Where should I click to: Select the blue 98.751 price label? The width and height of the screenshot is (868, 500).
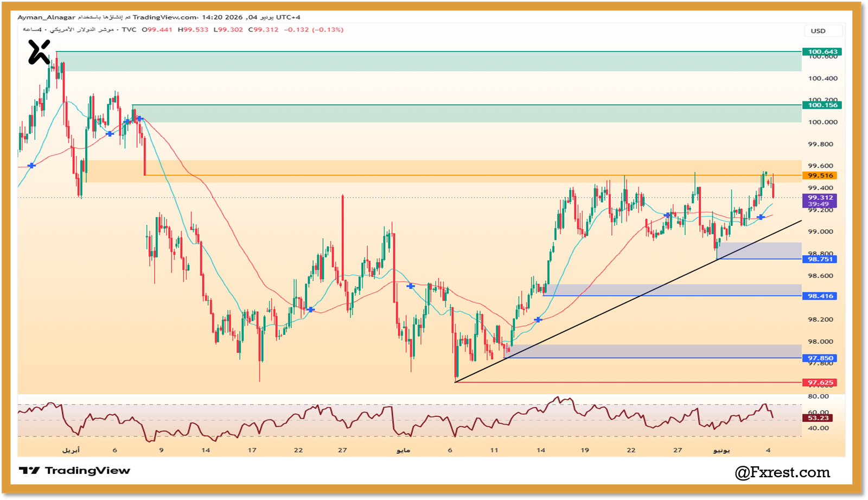pyautogui.click(x=820, y=259)
